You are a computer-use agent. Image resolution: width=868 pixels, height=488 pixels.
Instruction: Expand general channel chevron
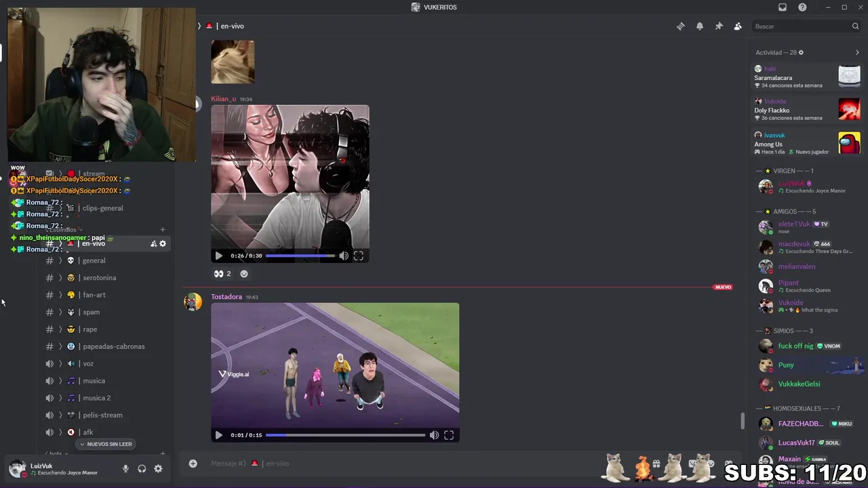[x=60, y=260]
